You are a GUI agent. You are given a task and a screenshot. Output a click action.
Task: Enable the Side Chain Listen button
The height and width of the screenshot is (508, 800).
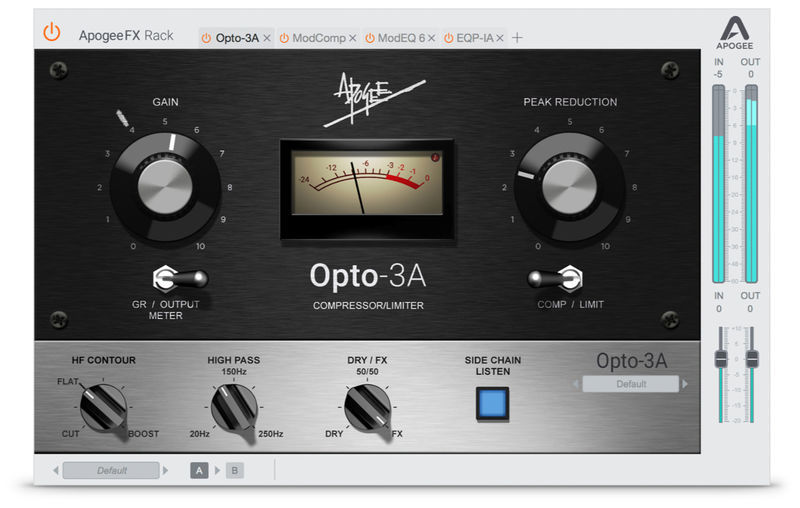pos(492,403)
